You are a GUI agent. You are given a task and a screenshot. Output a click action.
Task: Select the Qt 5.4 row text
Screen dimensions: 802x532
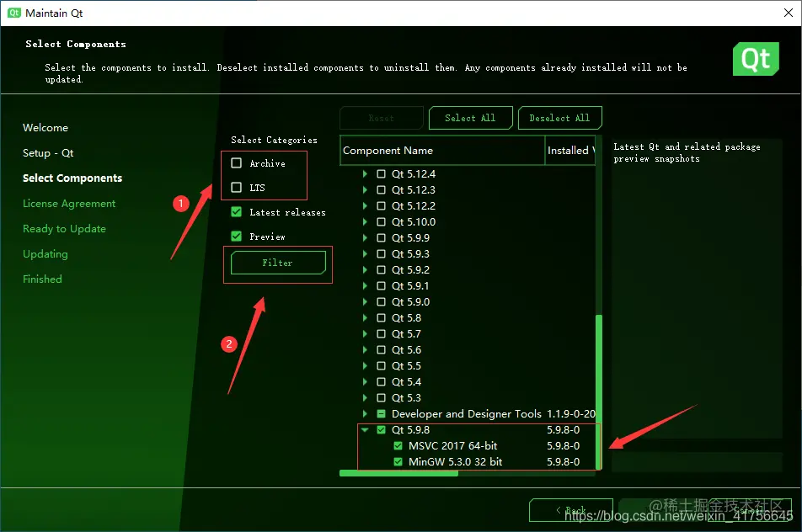click(x=406, y=382)
